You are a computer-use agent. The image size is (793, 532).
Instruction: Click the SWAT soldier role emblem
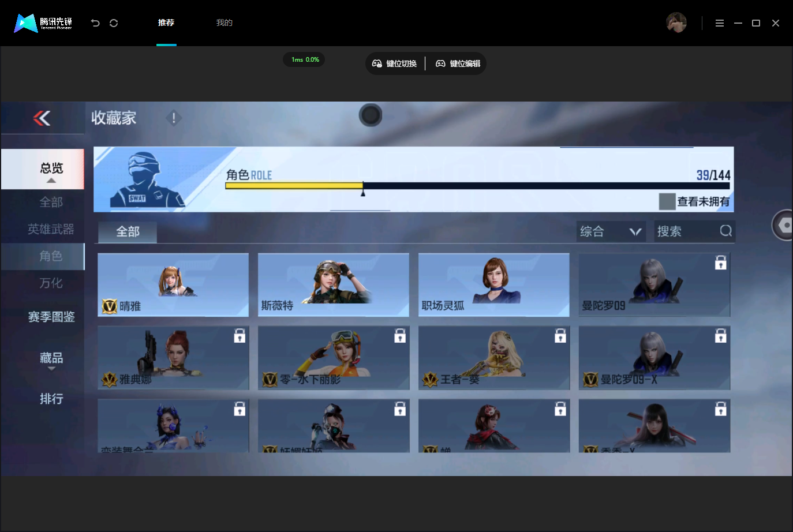(147, 179)
